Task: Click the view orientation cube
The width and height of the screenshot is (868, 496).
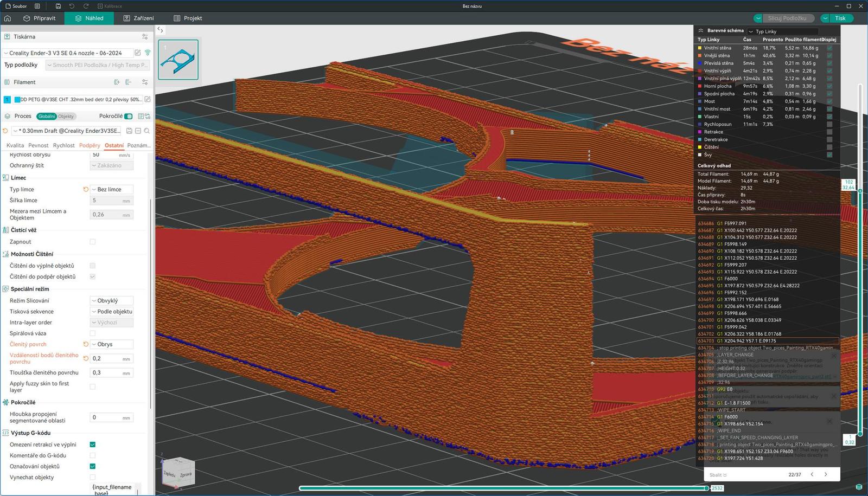Action: 178,472
